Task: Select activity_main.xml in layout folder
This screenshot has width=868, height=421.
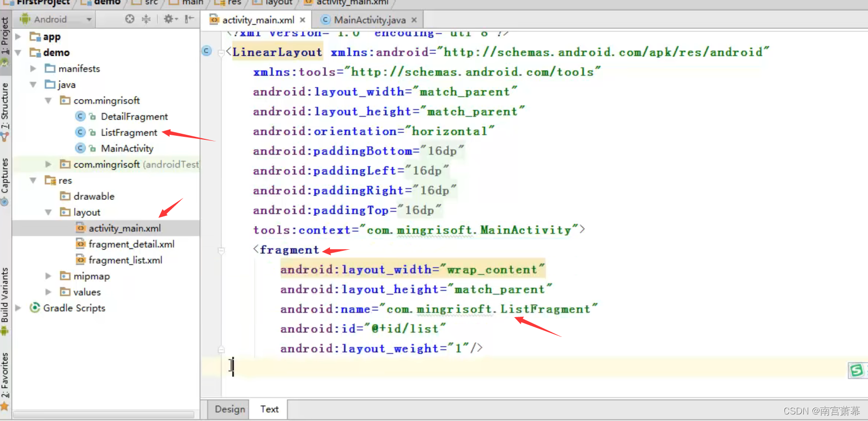Action: [125, 228]
